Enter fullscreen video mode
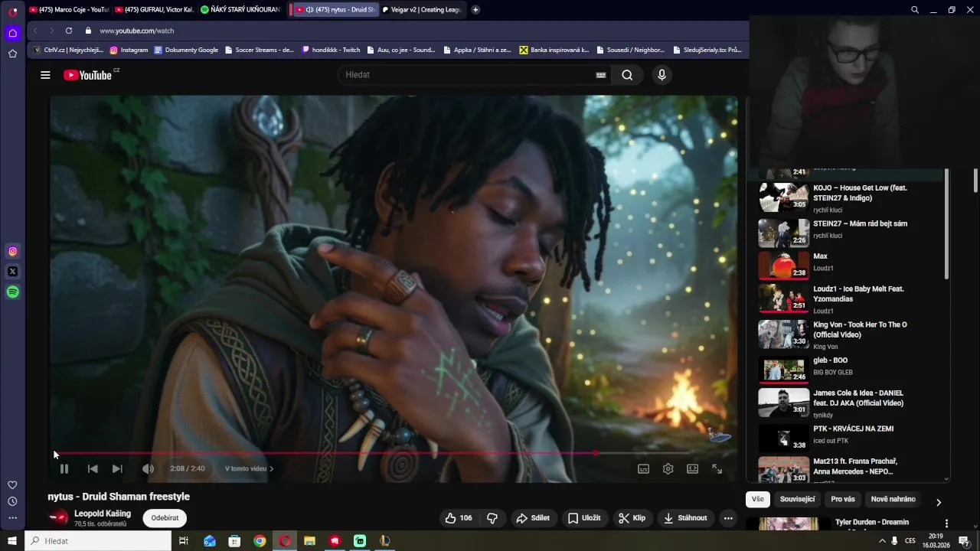The width and height of the screenshot is (980, 551). [x=717, y=469]
